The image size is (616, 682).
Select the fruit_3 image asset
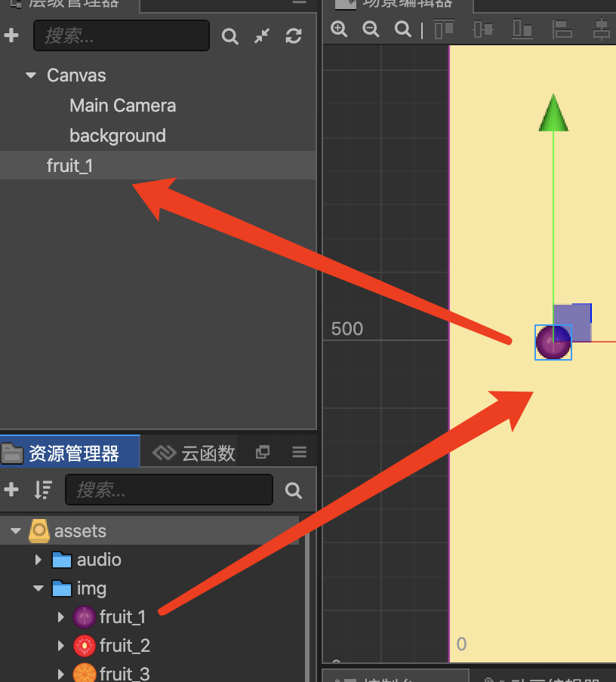(125, 673)
